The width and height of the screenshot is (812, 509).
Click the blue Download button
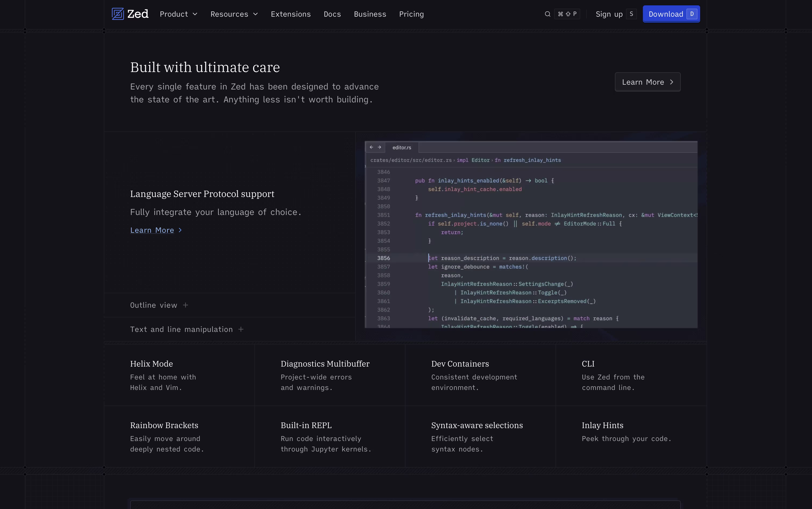pyautogui.click(x=671, y=14)
